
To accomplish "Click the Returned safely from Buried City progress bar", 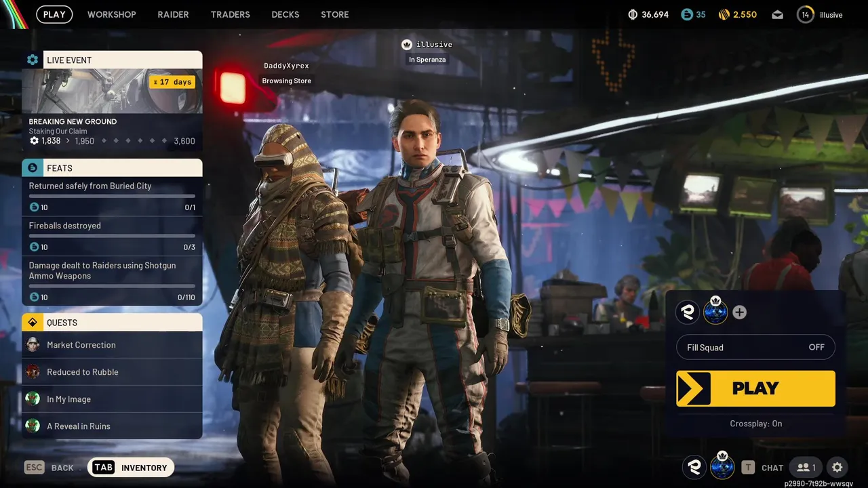I will click(x=112, y=197).
